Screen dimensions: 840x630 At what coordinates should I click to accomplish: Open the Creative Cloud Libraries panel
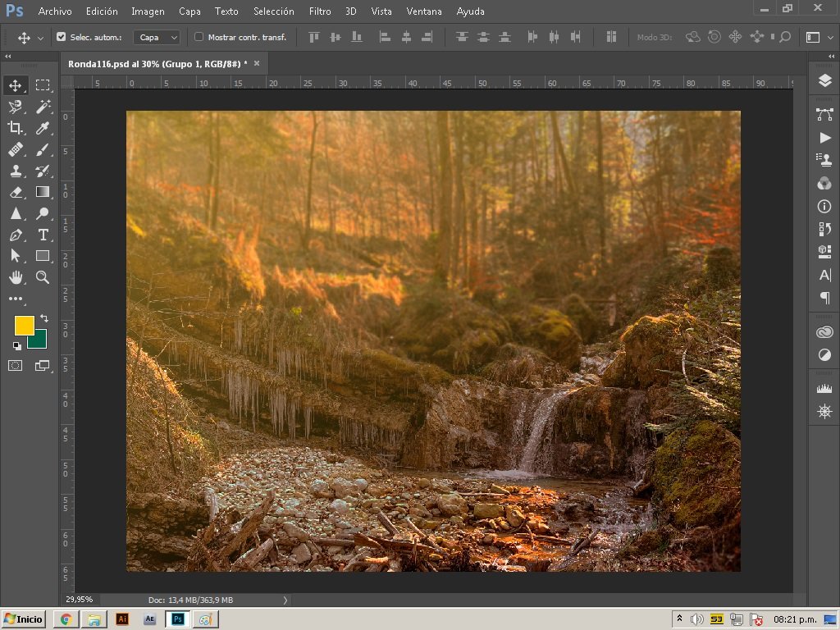(x=824, y=332)
